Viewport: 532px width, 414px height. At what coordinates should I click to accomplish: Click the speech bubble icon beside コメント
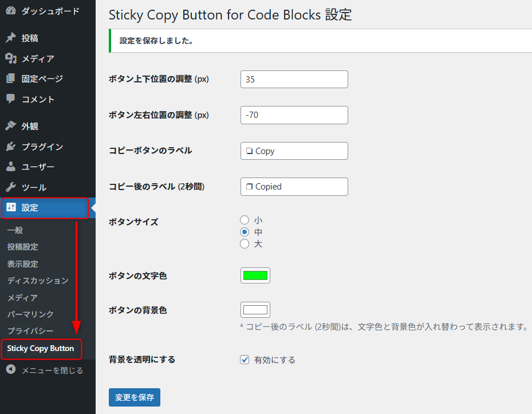click(11, 98)
